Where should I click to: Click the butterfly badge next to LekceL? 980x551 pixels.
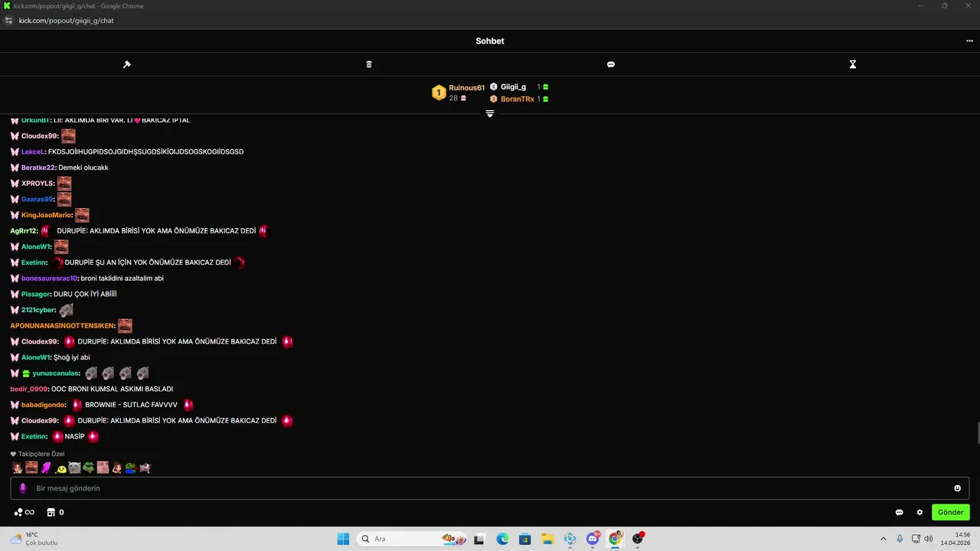15,152
